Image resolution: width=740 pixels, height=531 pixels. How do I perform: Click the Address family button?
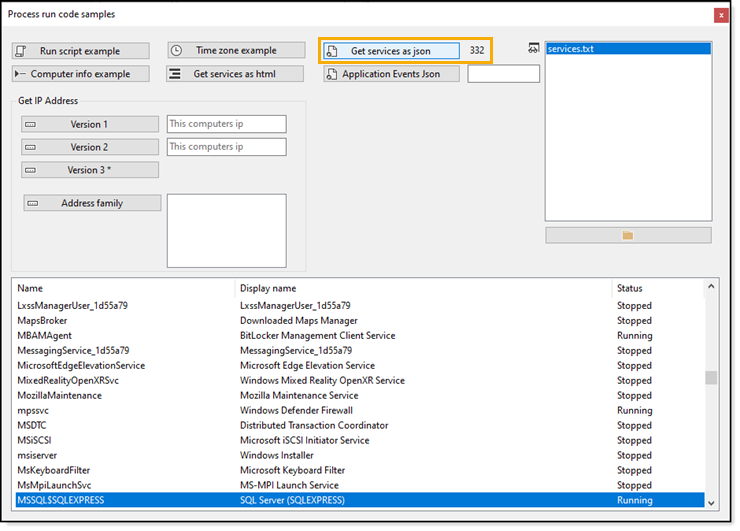[x=92, y=203]
